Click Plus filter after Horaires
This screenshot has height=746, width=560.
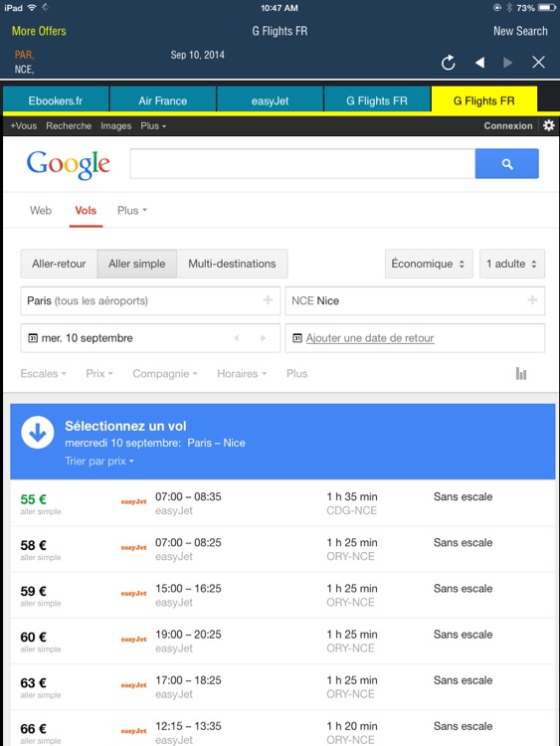click(x=296, y=373)
